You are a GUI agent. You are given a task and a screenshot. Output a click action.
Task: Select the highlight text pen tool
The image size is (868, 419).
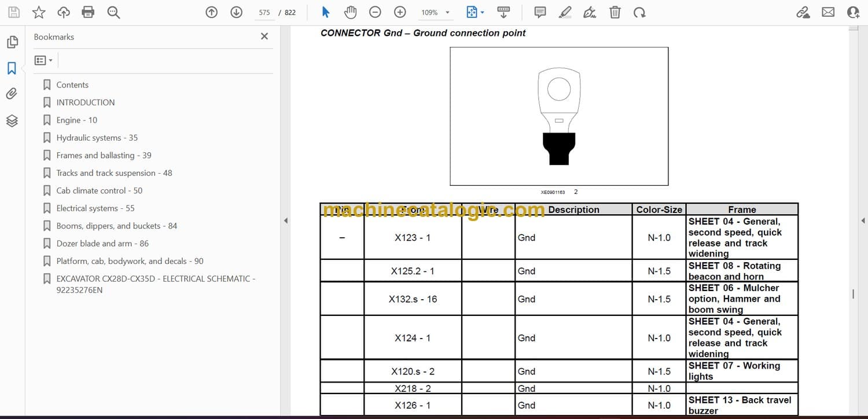[565, 12]
